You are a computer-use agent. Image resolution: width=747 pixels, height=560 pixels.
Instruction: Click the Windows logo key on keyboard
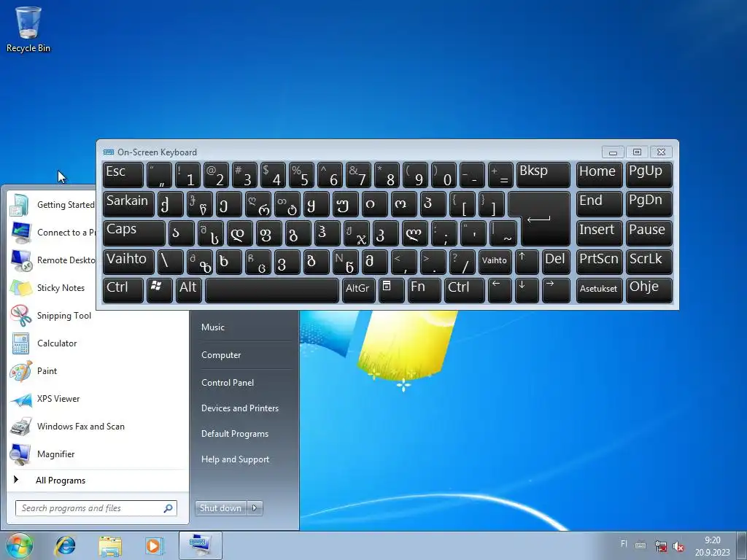coord(160,290)
